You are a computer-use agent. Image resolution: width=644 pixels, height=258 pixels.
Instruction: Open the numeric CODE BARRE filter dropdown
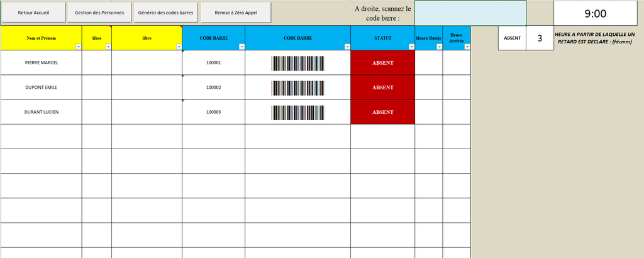tap(242, 47)
